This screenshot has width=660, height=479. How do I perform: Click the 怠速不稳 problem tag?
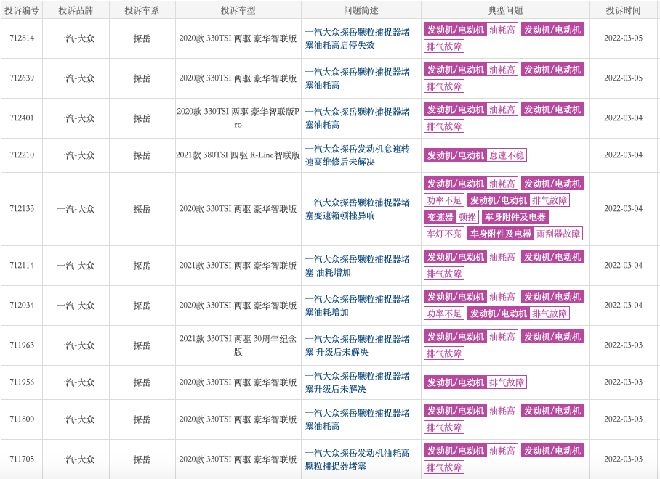click(506, 155)
